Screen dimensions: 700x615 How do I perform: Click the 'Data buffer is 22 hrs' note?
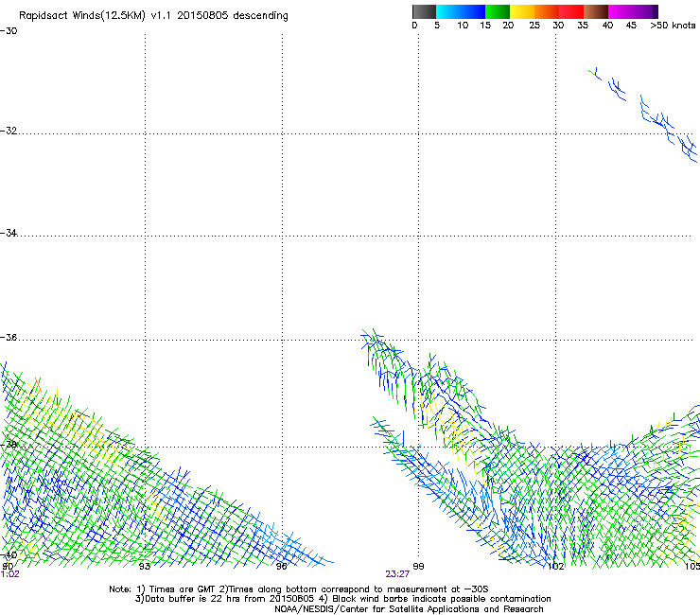click(x=342, y=599)
